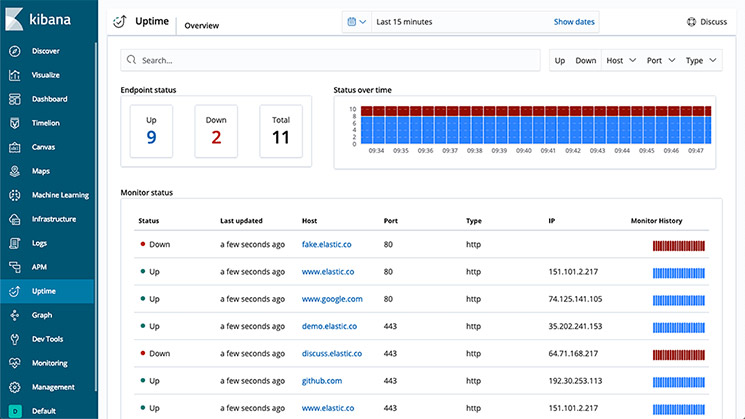Click the Uptime sidebar icon
This screenshot has width=745, height=419.
click(x=15, y=291)
